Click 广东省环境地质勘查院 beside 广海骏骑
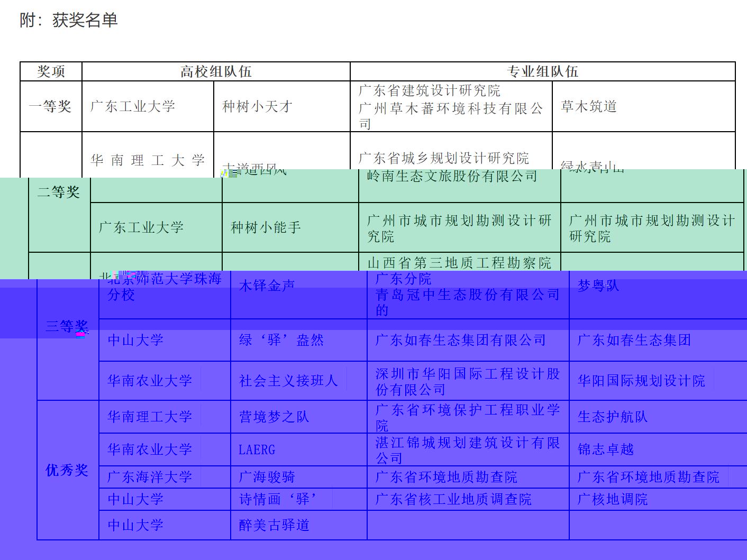The width and height of the screenshot is (747, 560). (447, 477)
